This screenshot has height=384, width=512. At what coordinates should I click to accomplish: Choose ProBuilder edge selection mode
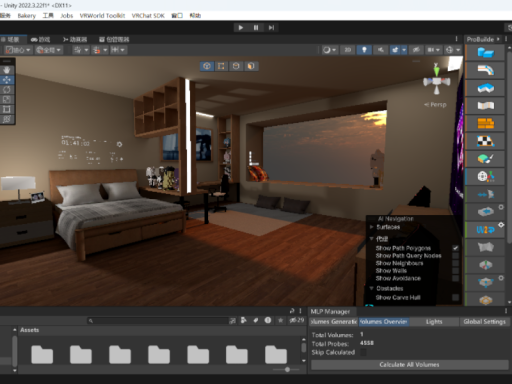pyautogui.click(x=236, y=66)
